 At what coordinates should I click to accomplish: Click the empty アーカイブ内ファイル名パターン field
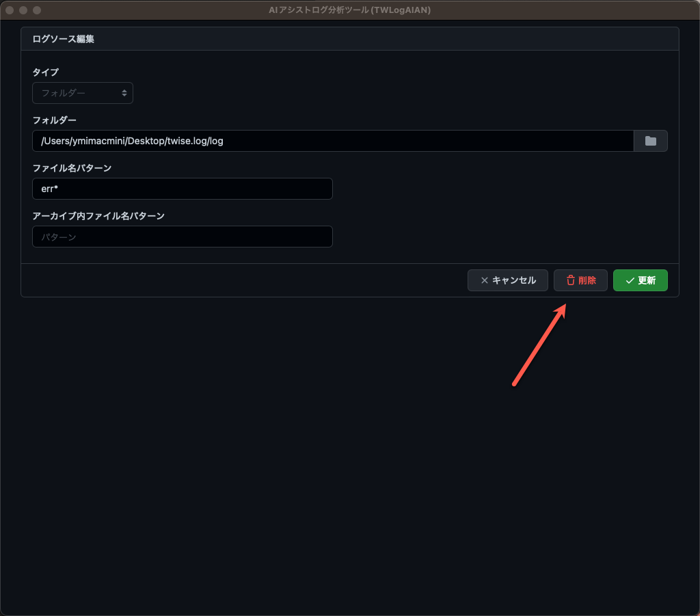click(x=182, y=237)
